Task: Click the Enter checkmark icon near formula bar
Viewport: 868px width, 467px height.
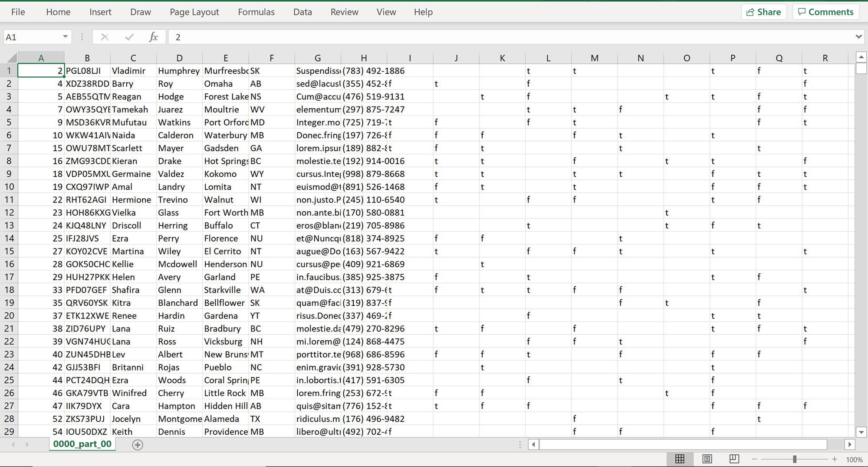Action: [129, 37]
